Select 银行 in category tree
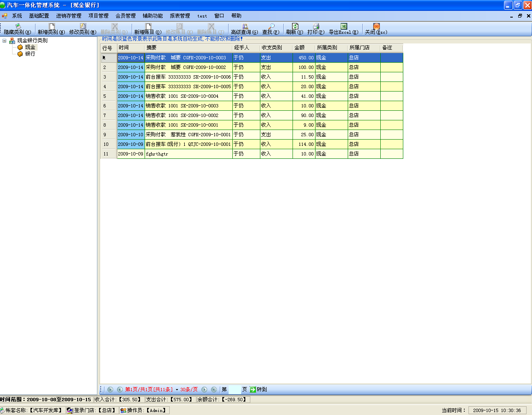The image size is (532, 415). click(30, 54)
